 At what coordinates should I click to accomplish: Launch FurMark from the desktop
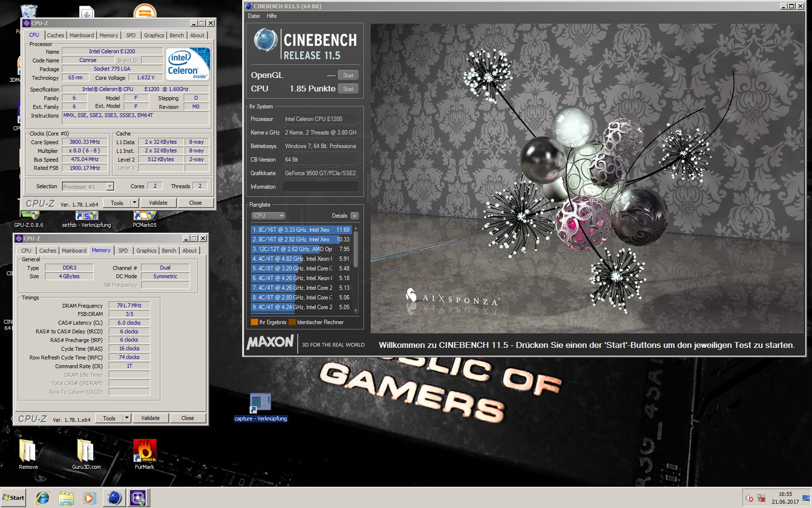[145, 454]
